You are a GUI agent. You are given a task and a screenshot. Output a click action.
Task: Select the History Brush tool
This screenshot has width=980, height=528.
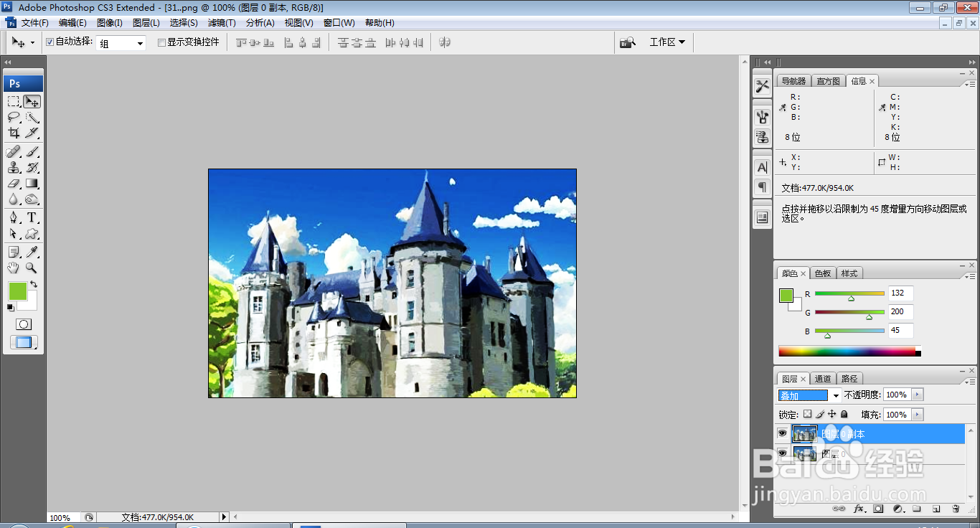point(32,167)
